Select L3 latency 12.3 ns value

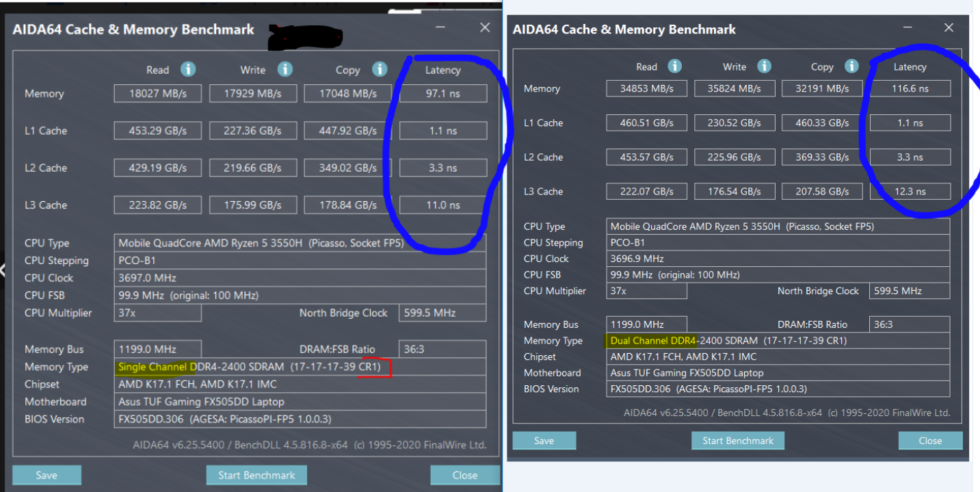[910, 191]
